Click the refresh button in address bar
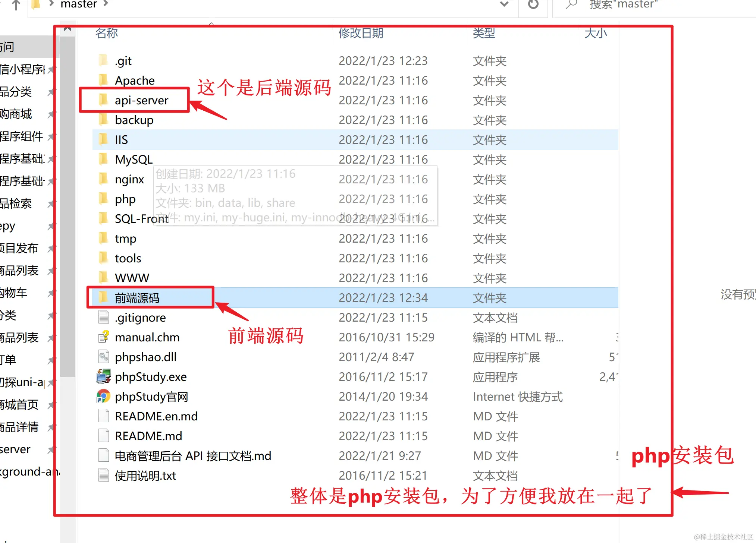The image size is (756, 543). [533, 4]
